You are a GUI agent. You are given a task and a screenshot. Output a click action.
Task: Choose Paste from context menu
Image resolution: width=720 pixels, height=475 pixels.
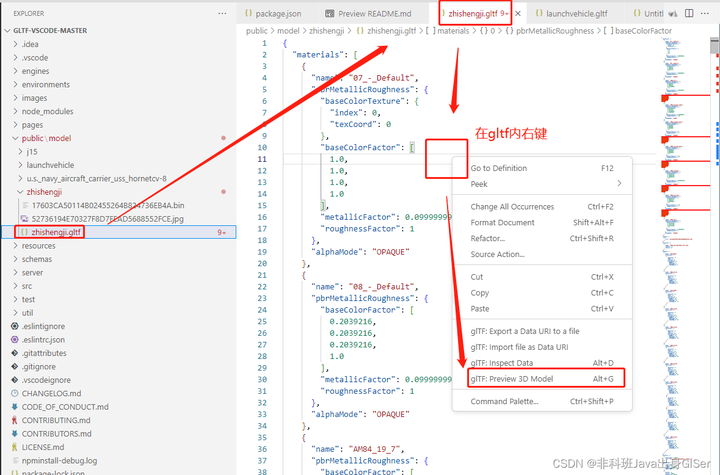[x=542, y=309]
